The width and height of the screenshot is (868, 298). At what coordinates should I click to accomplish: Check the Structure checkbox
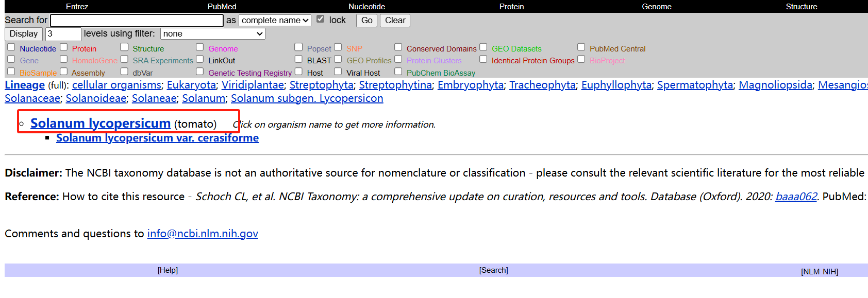click(124, 47)
